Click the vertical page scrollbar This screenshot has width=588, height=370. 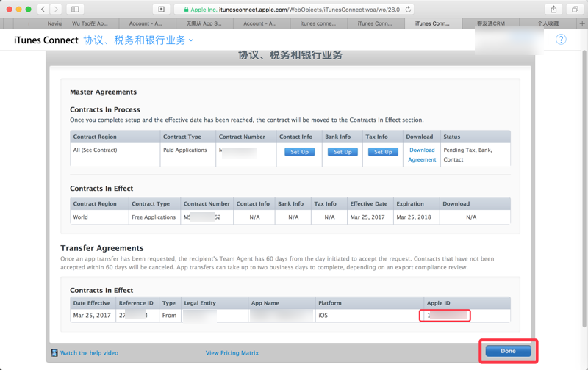coord(584,187)
